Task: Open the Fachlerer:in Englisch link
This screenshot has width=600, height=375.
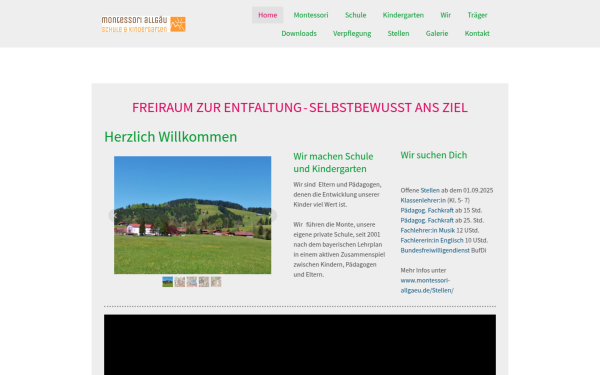Action: 432,240
